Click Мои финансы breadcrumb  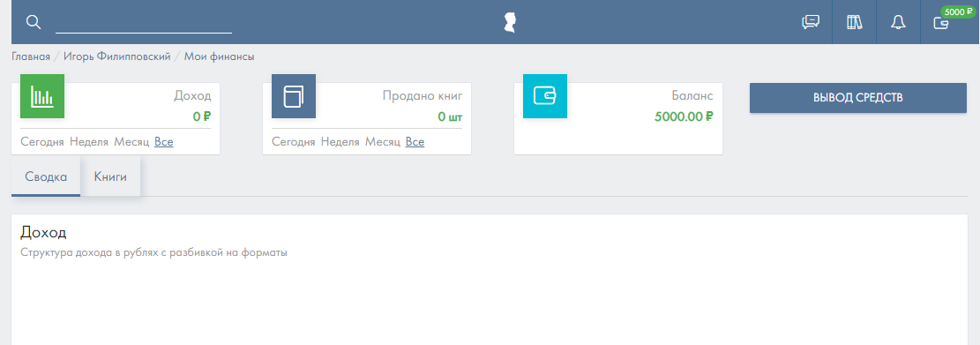coord(220,56)
